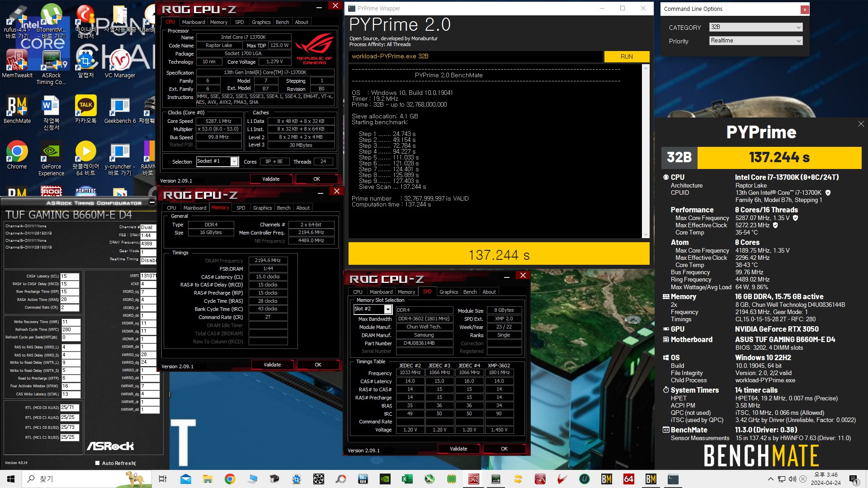This screenshot has width=868, height=488.
Task: Open the PotPlayer 64-bit desktop icon
Action: (x=85, y=158)
